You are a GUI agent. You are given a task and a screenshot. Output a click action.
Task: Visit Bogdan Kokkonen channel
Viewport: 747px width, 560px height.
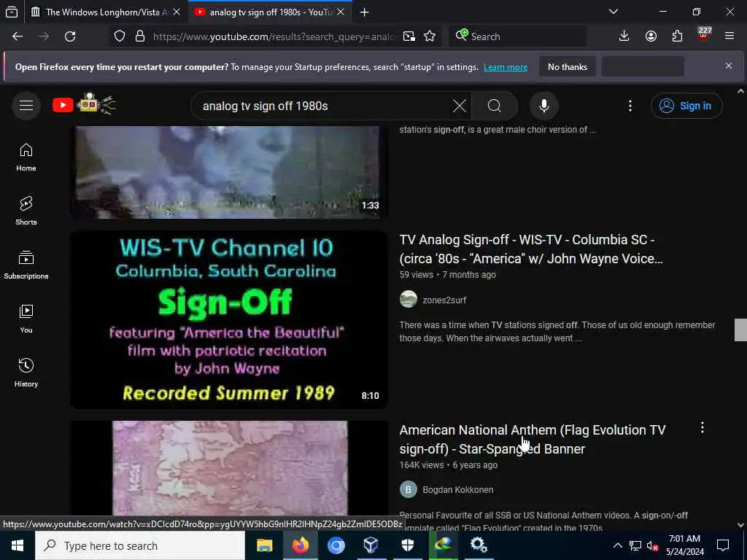click(x=458, y=489)
